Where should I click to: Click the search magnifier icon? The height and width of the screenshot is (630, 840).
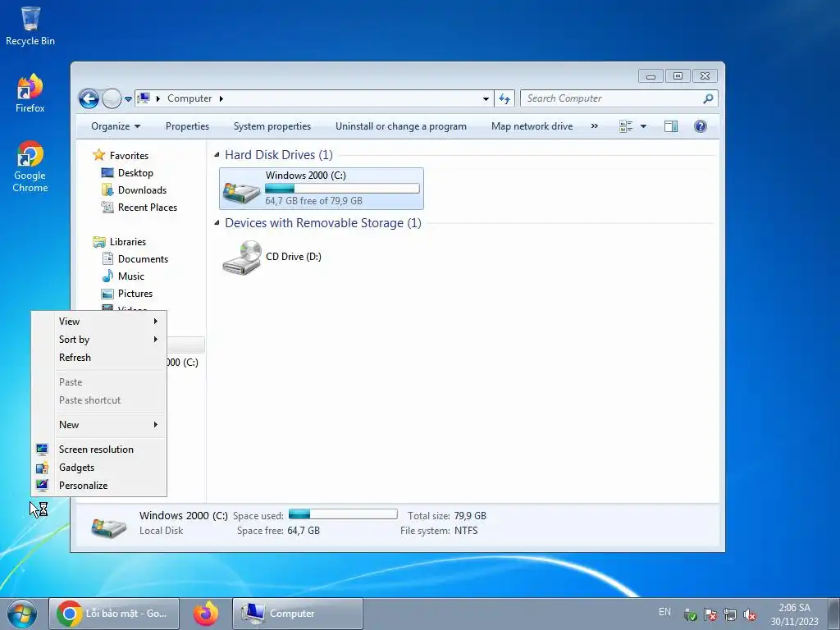708,98
